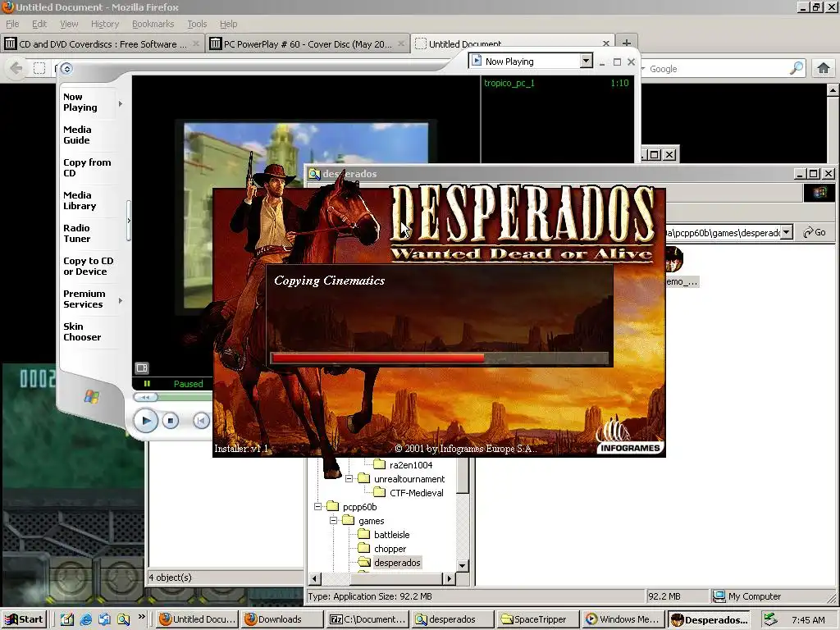Click the folder tree scroll-left arrow
The height and width of the screenshot is (630, 840).
coord(314,578)
